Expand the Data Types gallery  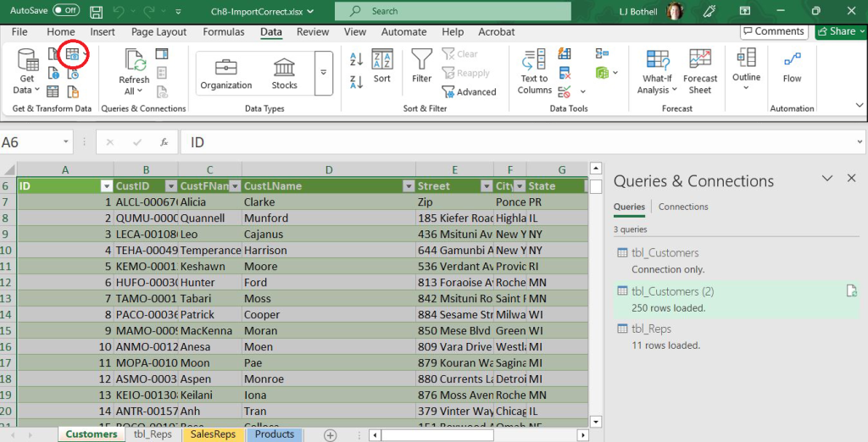[323, 73]
